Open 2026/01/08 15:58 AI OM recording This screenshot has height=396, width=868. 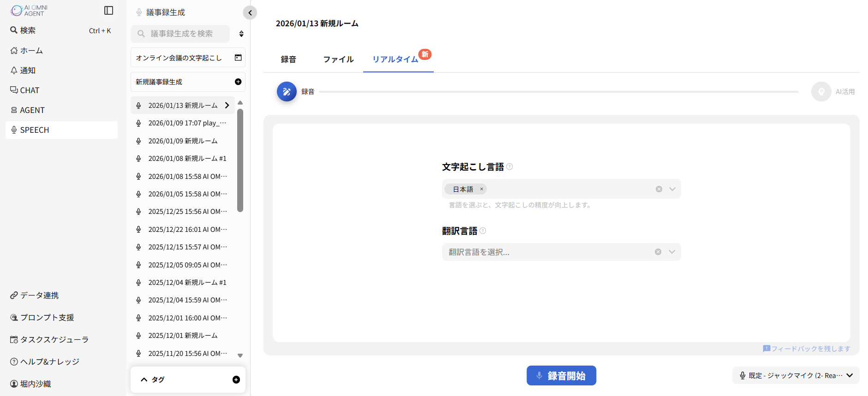[183, 176]
